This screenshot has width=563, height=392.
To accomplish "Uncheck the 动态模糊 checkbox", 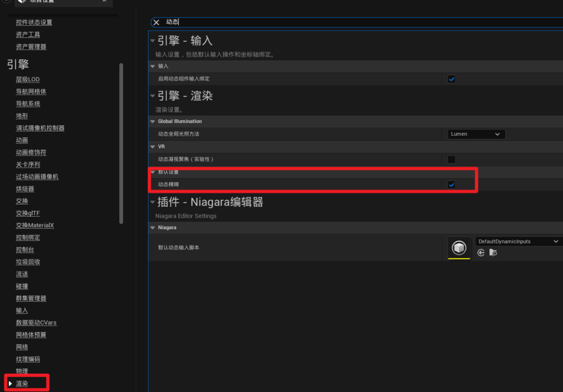I will click(x=451, y=185).
